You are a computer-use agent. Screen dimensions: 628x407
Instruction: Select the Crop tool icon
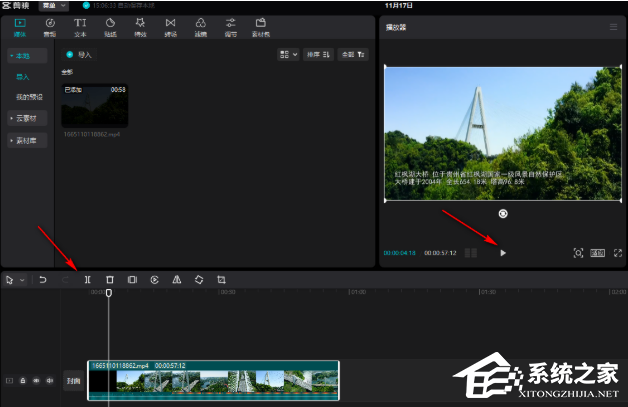[221, 280]
